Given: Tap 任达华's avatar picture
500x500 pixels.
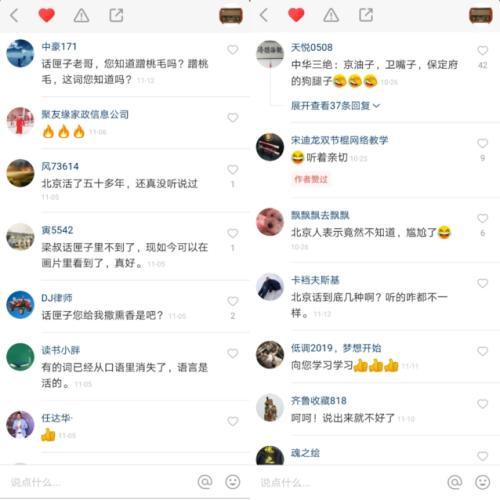Looking at the screenshot, I should click(20, 425).
